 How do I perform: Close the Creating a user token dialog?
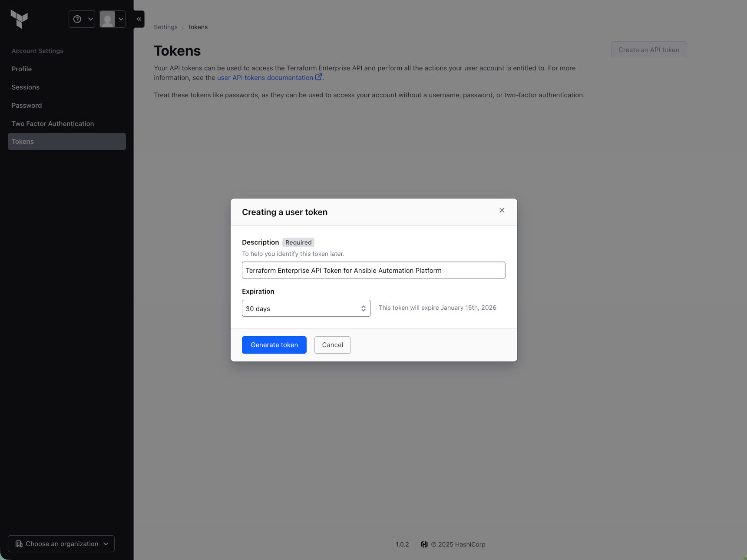pyautogui.click(x=502, y=210)
